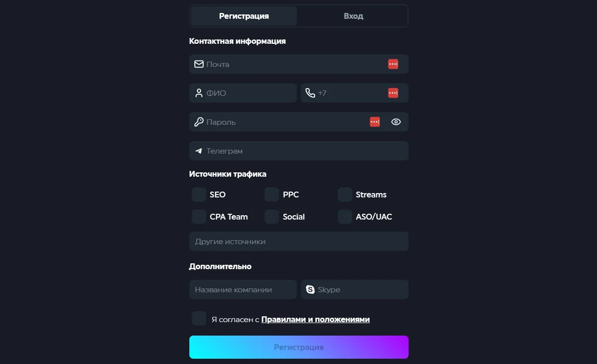This screenshot has width=597, height=364.
Task: Tick the ASO/UAC checkbox
Action: [345, 217]
